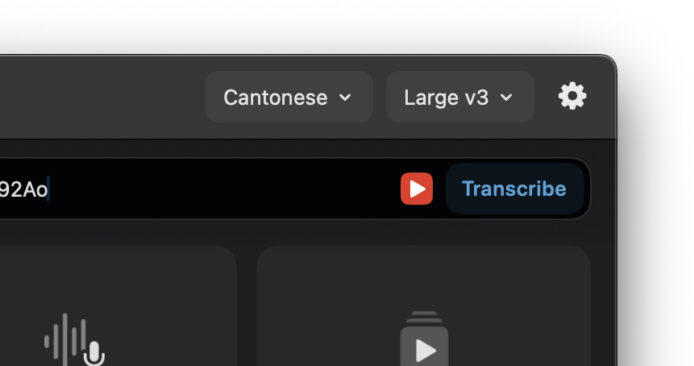Expand chevron next to Large v3
The height and width of the screenshot is (366, 694).
pyautogui.click(x=506, y=97)
